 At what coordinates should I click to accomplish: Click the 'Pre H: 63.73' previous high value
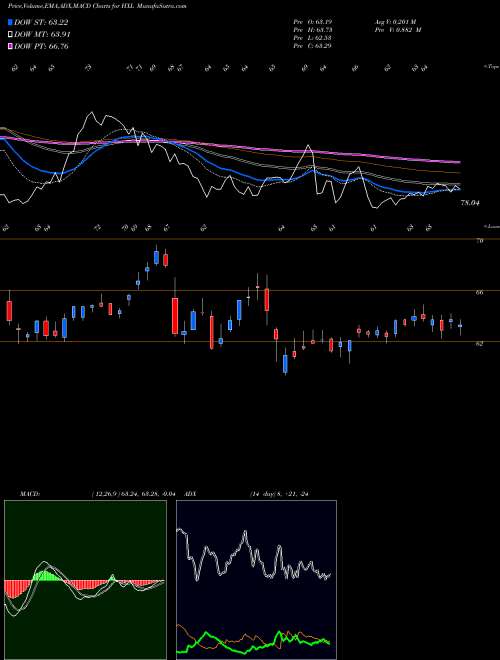[313, 30]
